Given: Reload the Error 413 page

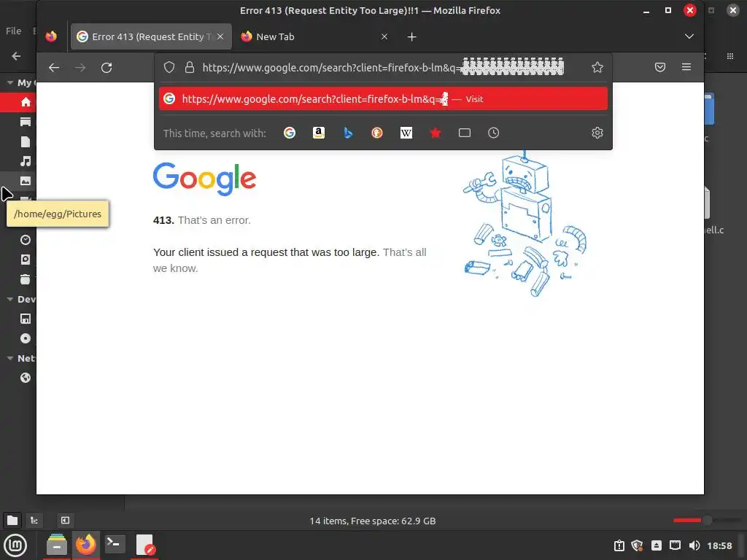Looking at the screenshot, I should point(107,68).
